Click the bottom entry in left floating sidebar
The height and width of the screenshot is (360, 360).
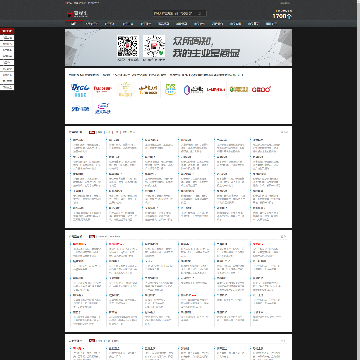tap(7, 87)
